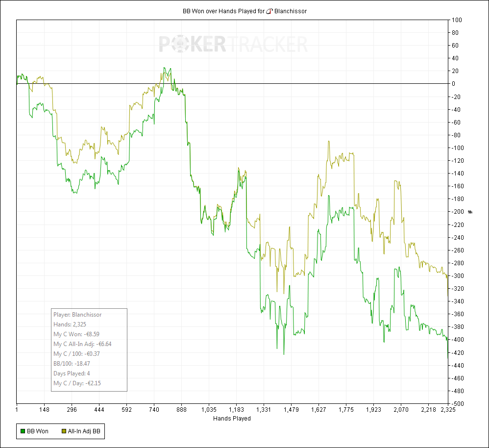
Task: Click 'Hands: 2,325' in the stats box
Action: pos(70,324)
